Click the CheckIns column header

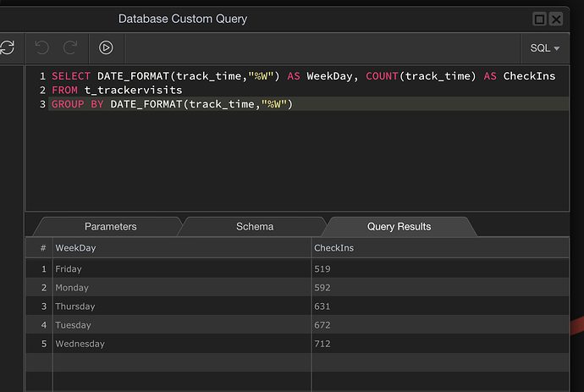point(440,248)
